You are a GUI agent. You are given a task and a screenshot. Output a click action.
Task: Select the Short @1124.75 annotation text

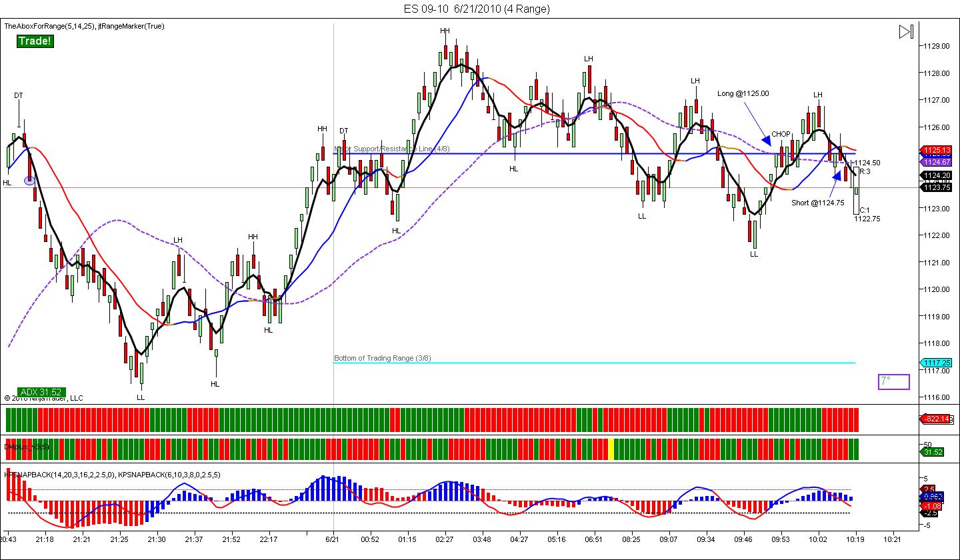tap(818, 203)
